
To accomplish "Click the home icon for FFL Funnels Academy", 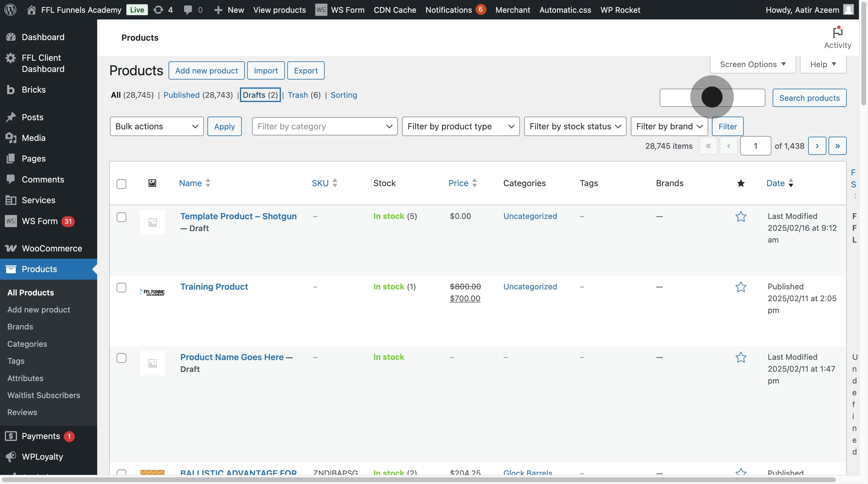I will click(x=31, y=10).
